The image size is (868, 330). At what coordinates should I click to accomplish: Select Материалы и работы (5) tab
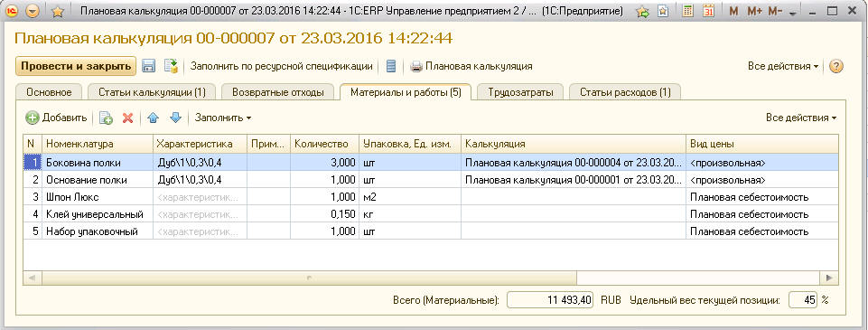[x=406, y=92]
